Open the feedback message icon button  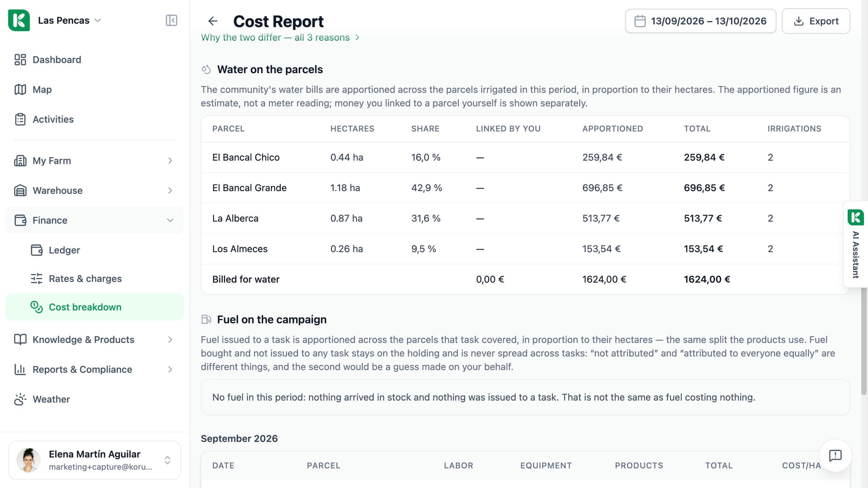click(x=835, y=455)
